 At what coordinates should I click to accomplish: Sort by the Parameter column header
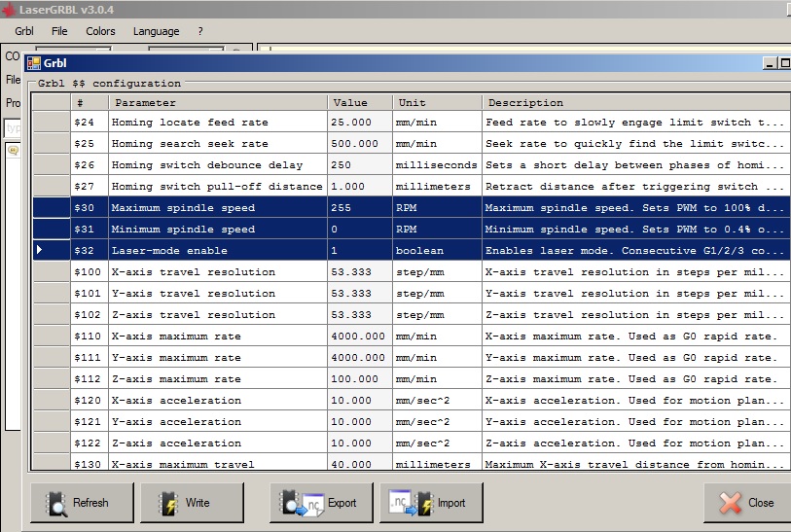pos(218,103)
